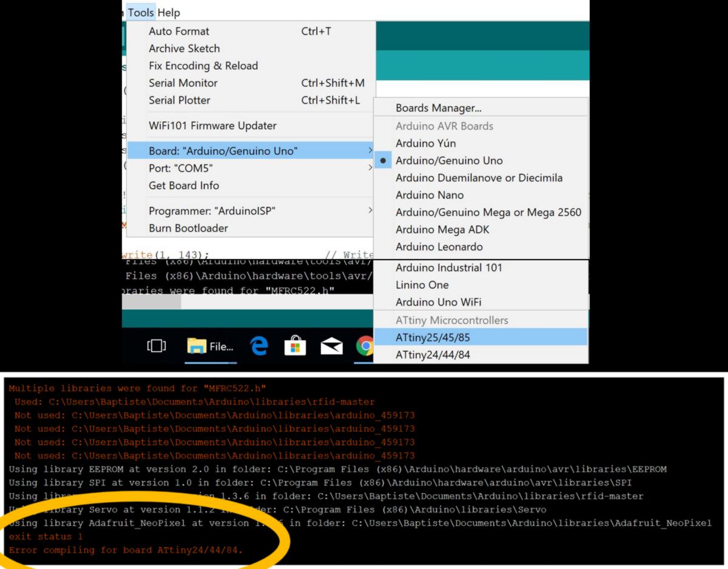Open the Mail app taskbar icon

[x=331, y=346]
